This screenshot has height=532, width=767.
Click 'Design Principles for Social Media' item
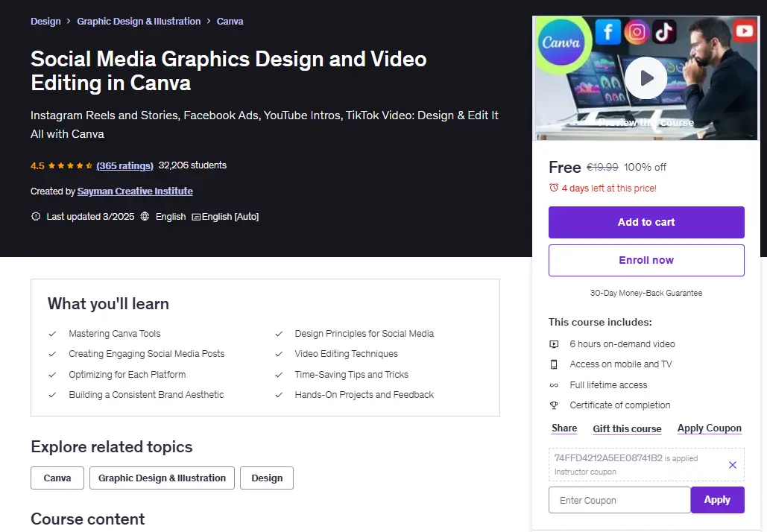pos(364,334)
